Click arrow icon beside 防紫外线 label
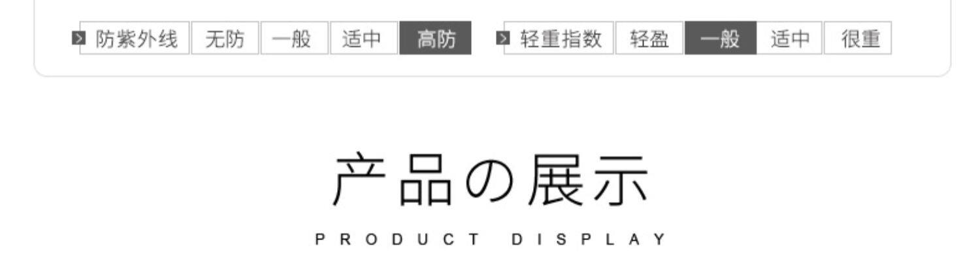The width and height of the screenshot is (980, 269). pyautogui.click(x=78, y=38)
